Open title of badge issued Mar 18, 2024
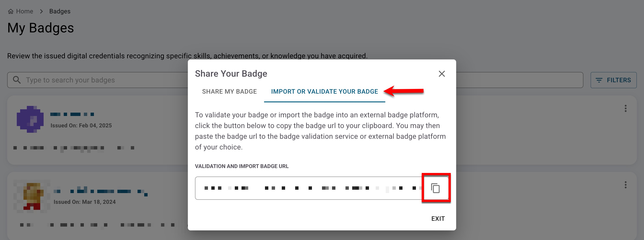This screenshot has height=240, width=644. [100, 192]
